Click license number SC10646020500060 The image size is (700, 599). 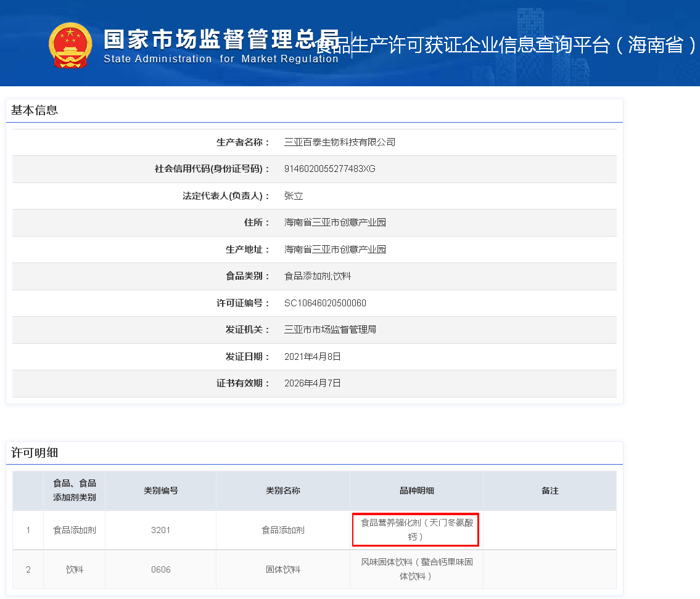pyautogui.click(x=325, y=303)
